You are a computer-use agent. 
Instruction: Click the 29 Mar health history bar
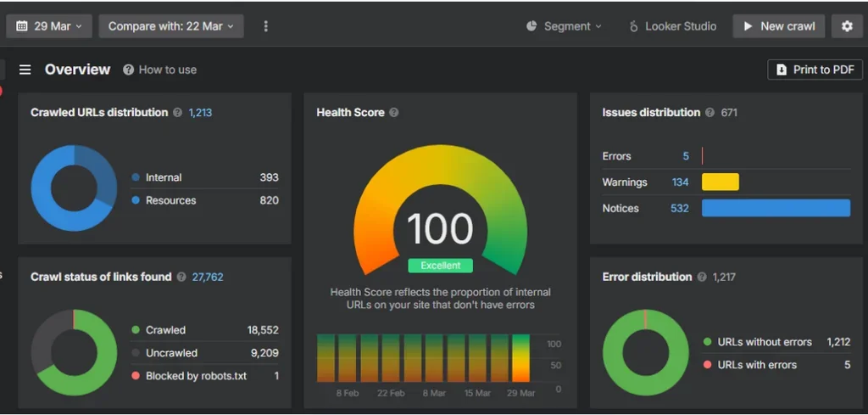click(x=521, y=358)
